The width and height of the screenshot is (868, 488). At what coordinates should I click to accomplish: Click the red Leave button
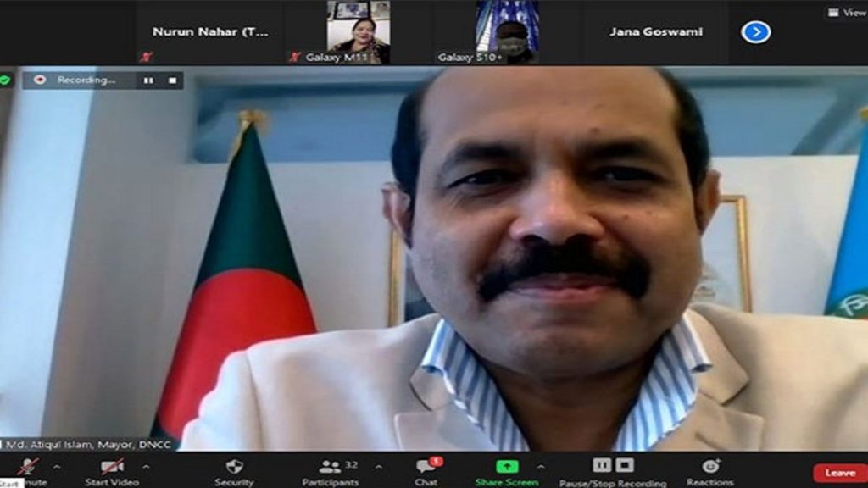[x=839, y=473]
